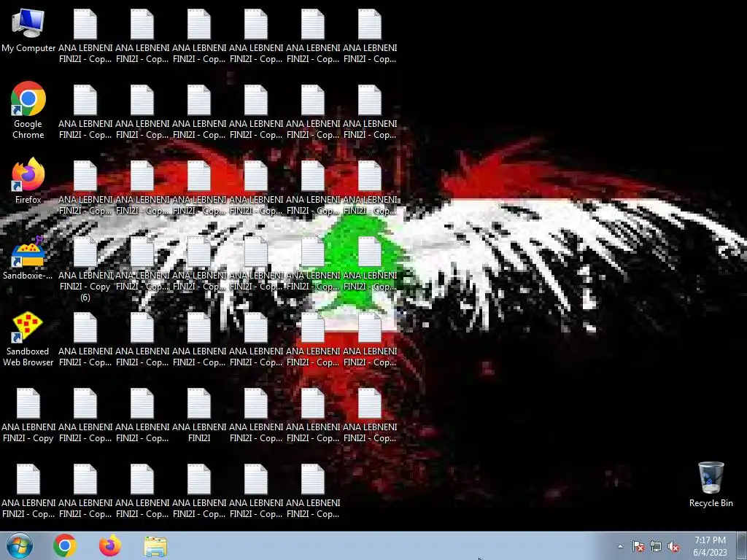Viewport: 747px width, 560px height.
Task: Open the clock showing 7:17 PM
Action: pyautogui.click(x=710, y=546)
